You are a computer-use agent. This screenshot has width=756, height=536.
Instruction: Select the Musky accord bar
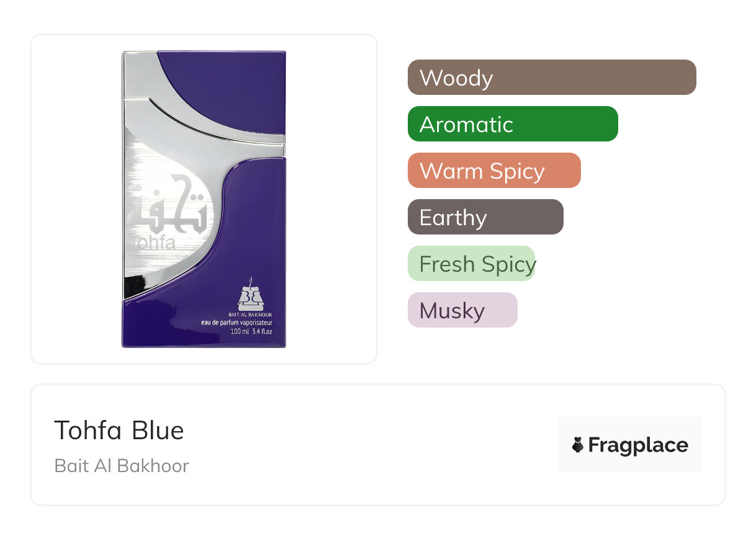[462, 310]
